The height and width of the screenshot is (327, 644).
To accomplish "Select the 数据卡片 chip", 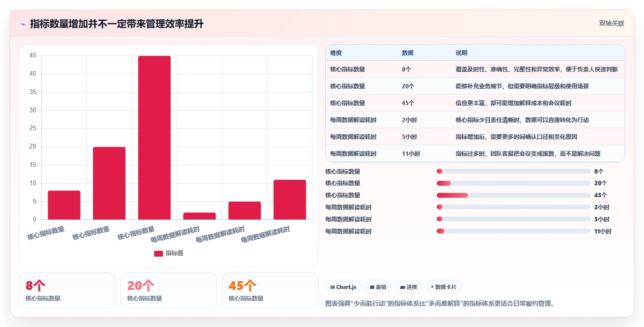I will click(x=443, y=287).
